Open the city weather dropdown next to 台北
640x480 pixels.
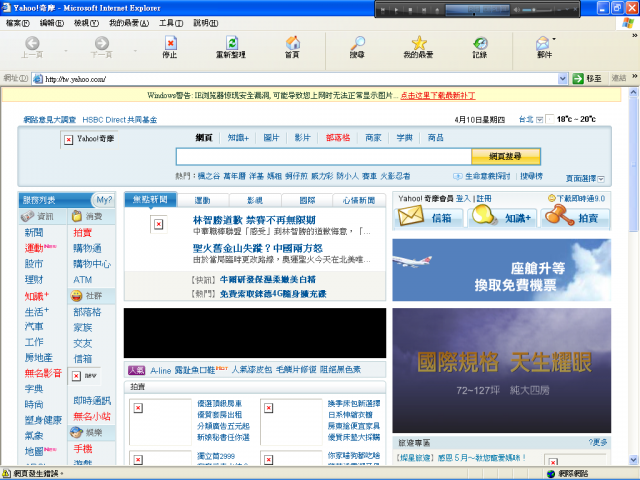pos(540,120)
